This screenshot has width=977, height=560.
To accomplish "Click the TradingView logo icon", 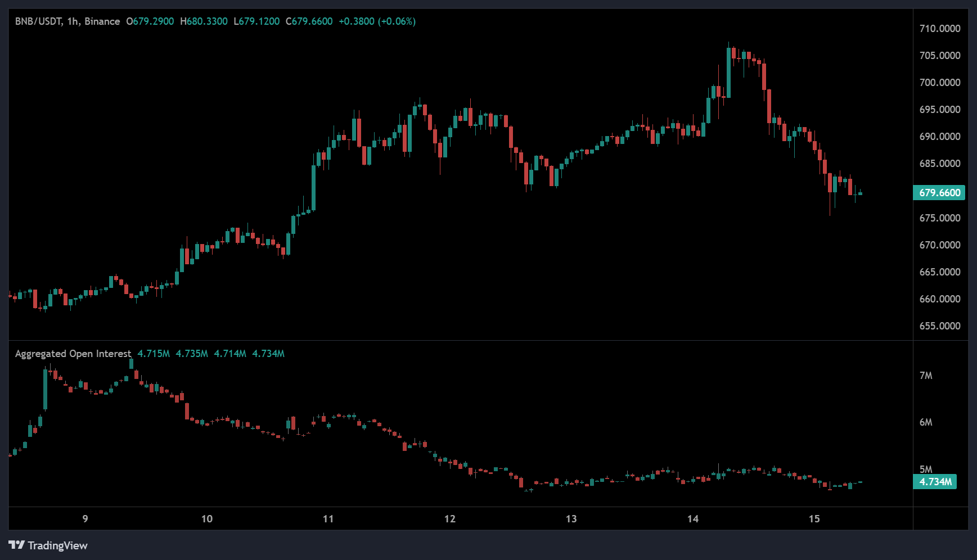I will [x=16, y=545].
